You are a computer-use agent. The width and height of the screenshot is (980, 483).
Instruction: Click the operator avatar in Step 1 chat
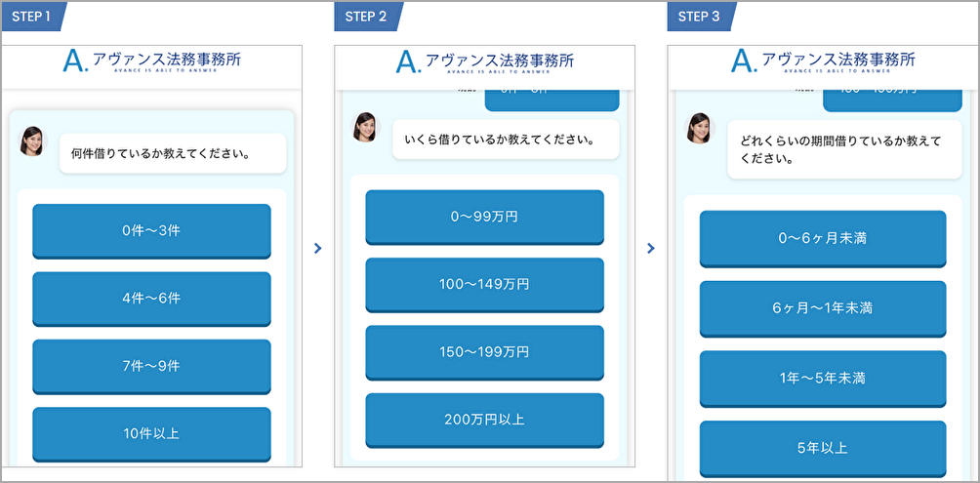click(32, 141)
